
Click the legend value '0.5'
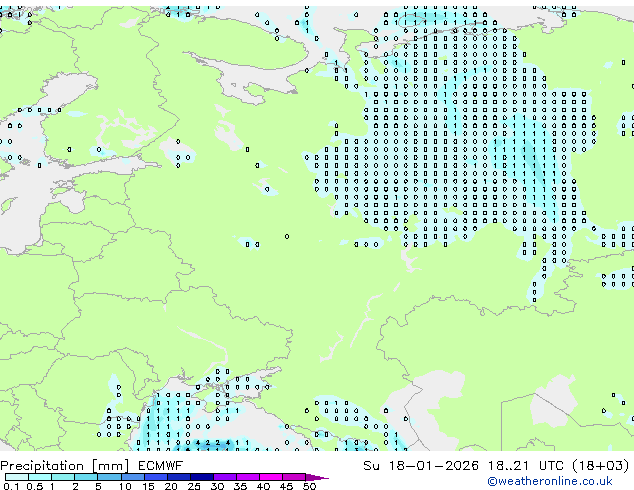coord(34,486)
